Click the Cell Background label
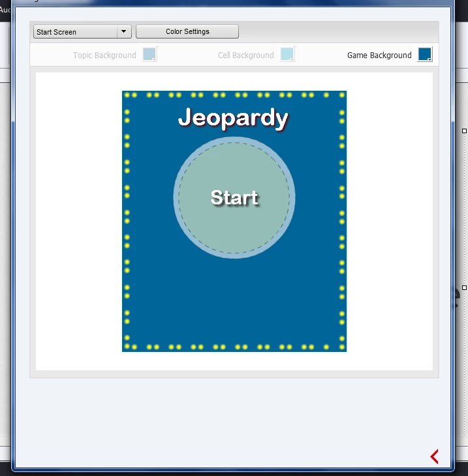Screen dimensions: 468x476 point(246,56)
